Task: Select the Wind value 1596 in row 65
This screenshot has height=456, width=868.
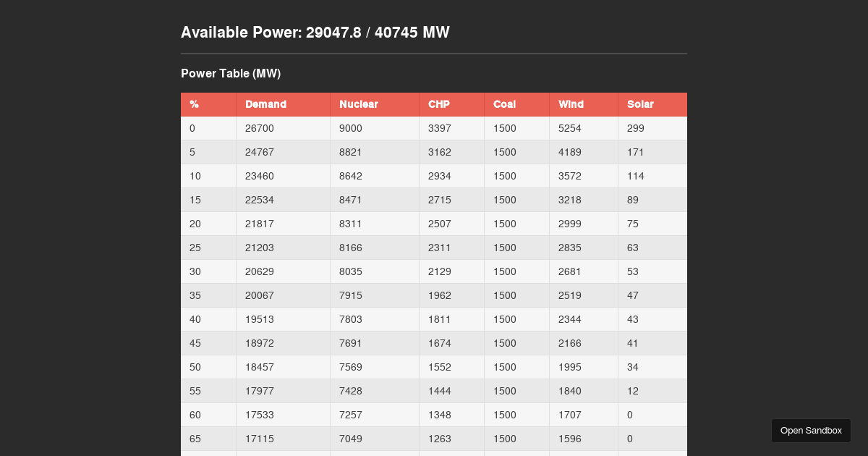Action: coord(569,439)
